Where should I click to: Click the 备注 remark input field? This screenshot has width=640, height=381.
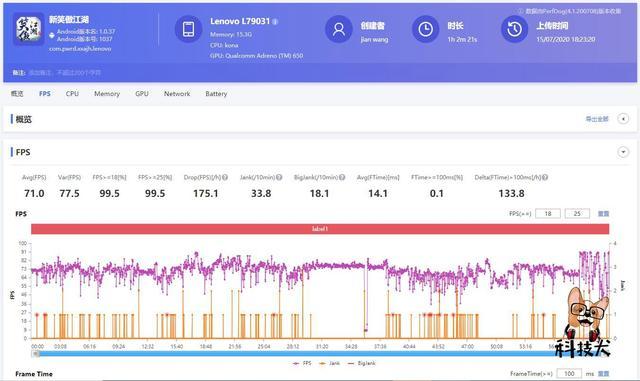coord(65,73)
